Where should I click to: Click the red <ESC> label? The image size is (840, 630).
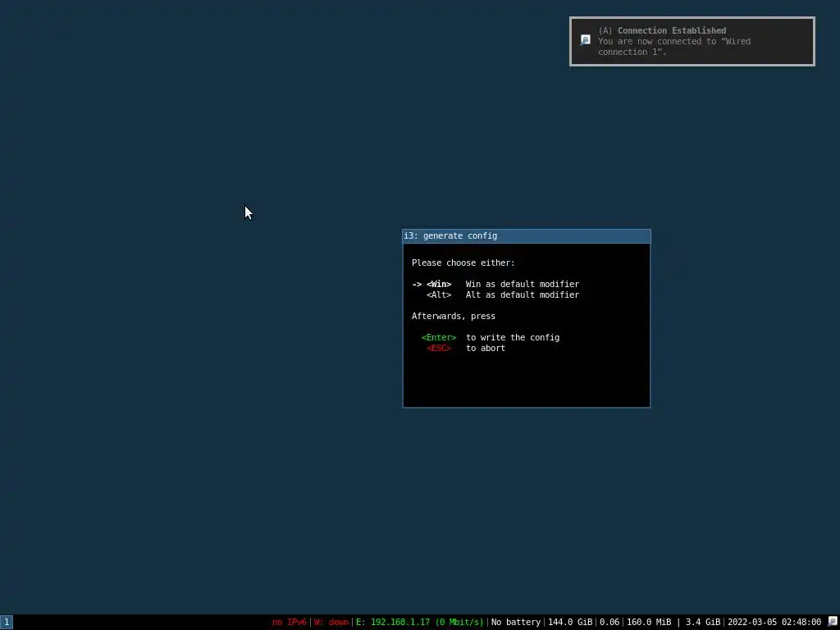tap(439, 348)
